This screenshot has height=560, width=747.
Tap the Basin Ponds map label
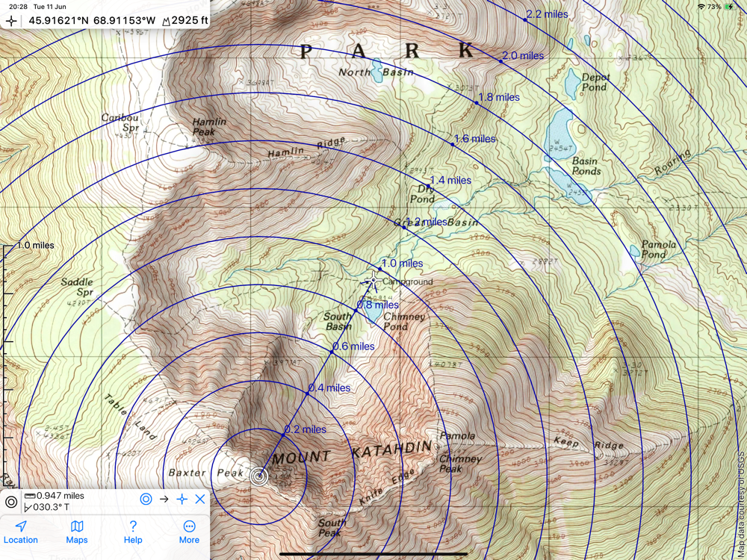coord(586,167)
